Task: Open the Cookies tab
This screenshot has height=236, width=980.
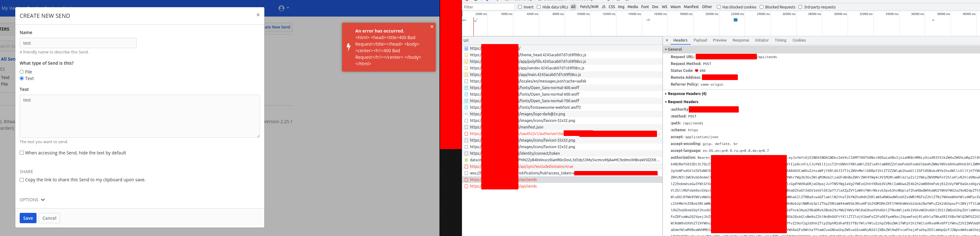Action: [x=799, y=40]
